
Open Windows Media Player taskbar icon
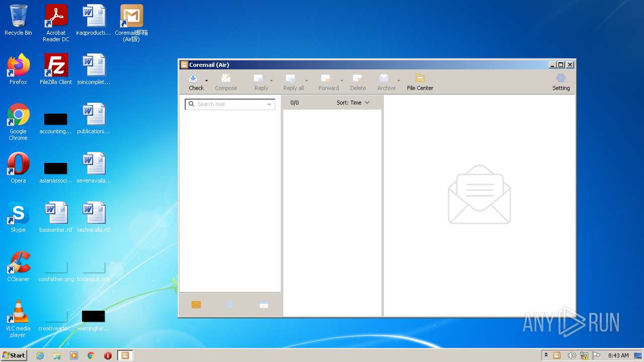(x=74, y=355)
